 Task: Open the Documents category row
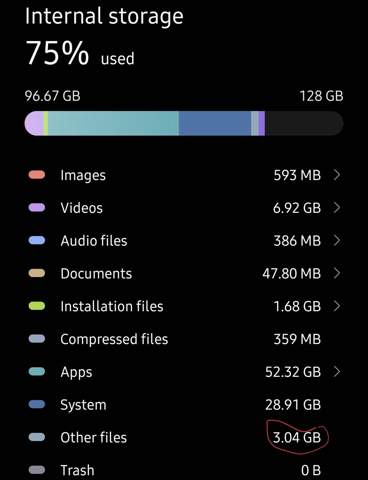coord(184,273)
